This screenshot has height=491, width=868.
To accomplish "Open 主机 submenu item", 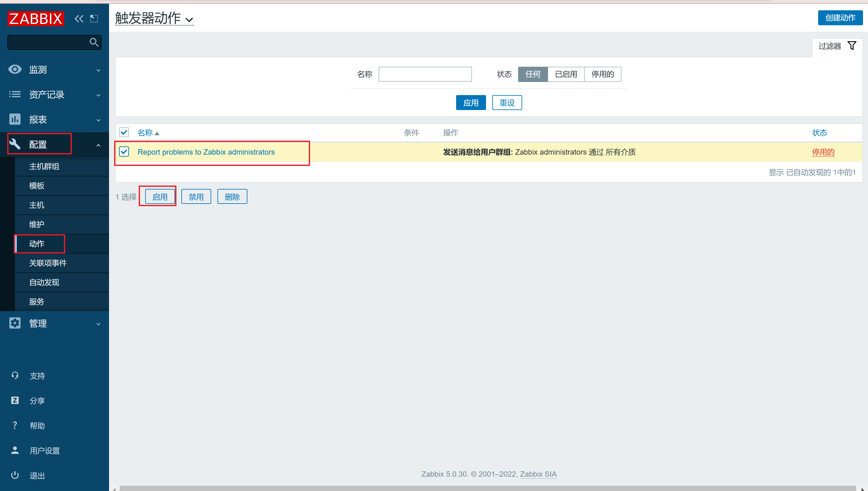I will tap(62, 205).
